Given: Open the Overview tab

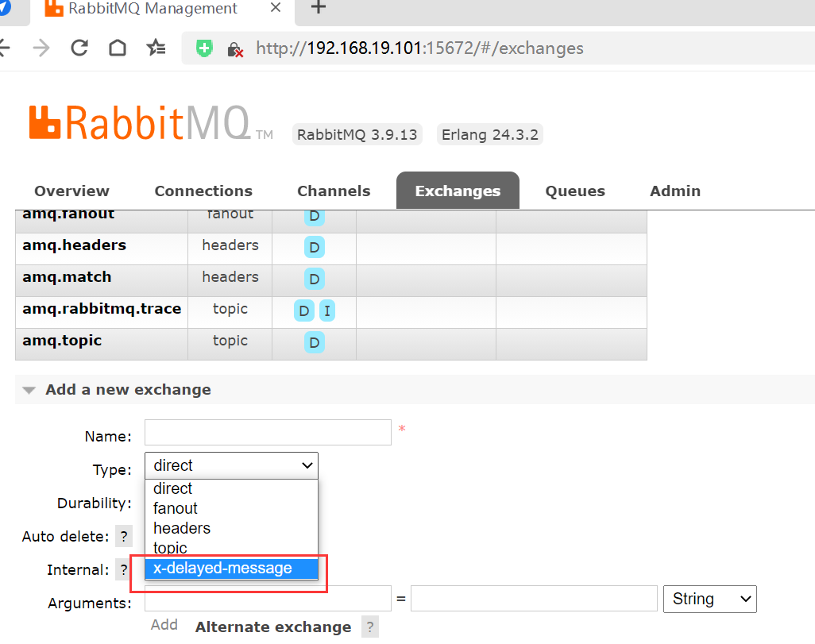Looking at the screenshot, I should tap(71, 191).
